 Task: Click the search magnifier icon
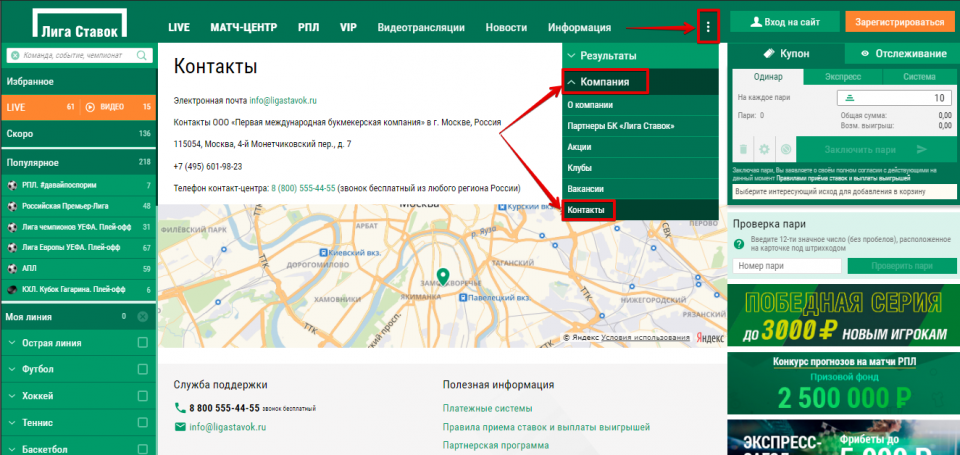coord(12,57)
